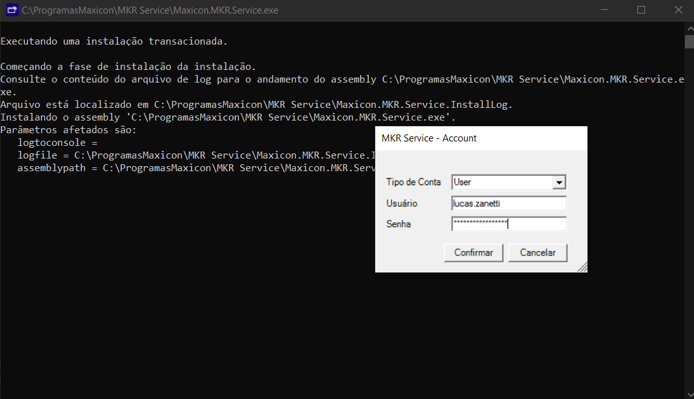
Task: Click the vertical scrollbar down arrow
Action: 690,394
